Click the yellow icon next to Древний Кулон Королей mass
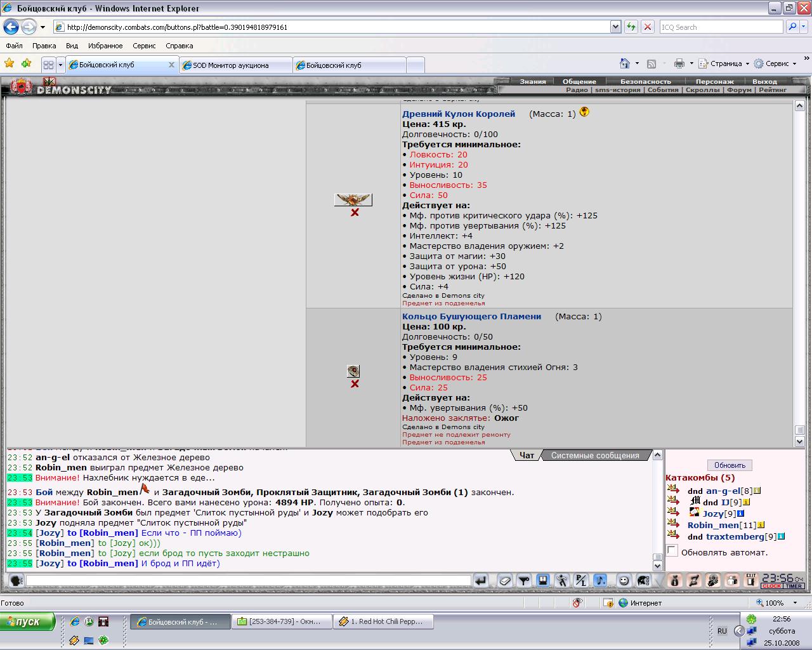 coord(584,112)
